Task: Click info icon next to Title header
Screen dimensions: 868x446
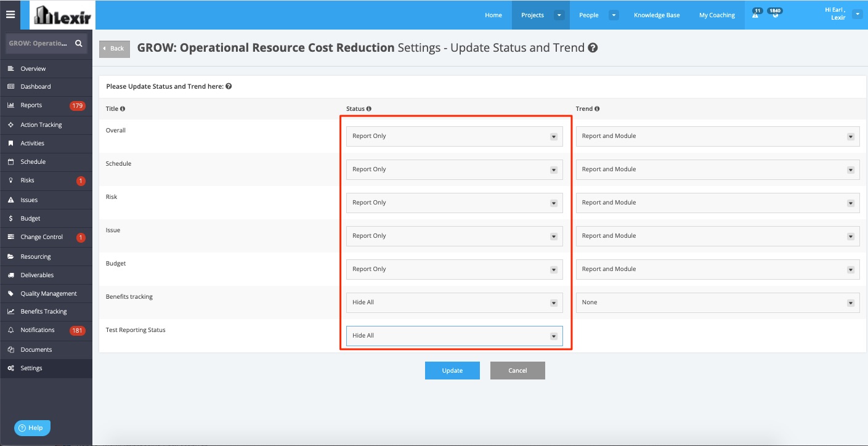Action: tap(123, 109)
